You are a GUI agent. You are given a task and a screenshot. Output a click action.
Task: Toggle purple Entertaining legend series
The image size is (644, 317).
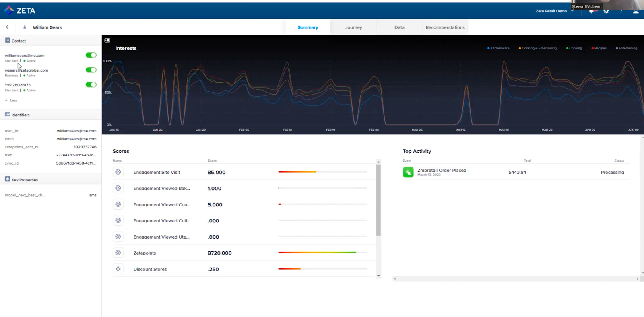pyautogui.click(x=626, y=48)
